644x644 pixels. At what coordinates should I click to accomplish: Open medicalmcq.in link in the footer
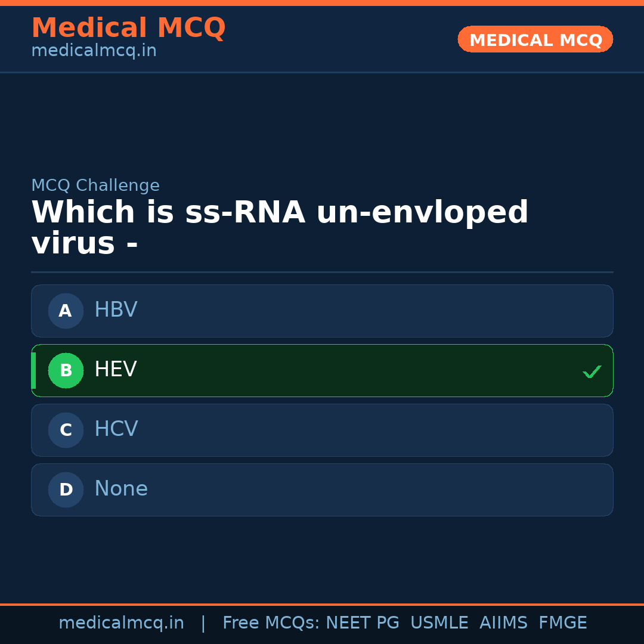click(121, 623)
